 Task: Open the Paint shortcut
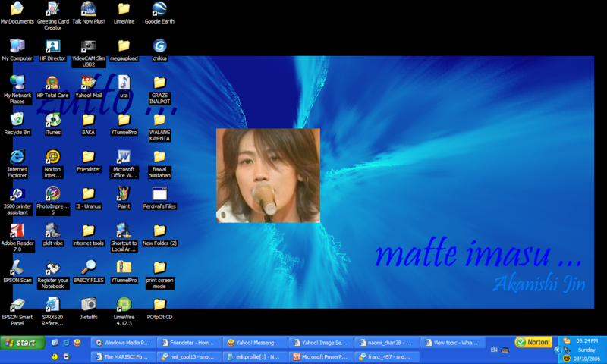pyautogui.click(x=124, y=193)
